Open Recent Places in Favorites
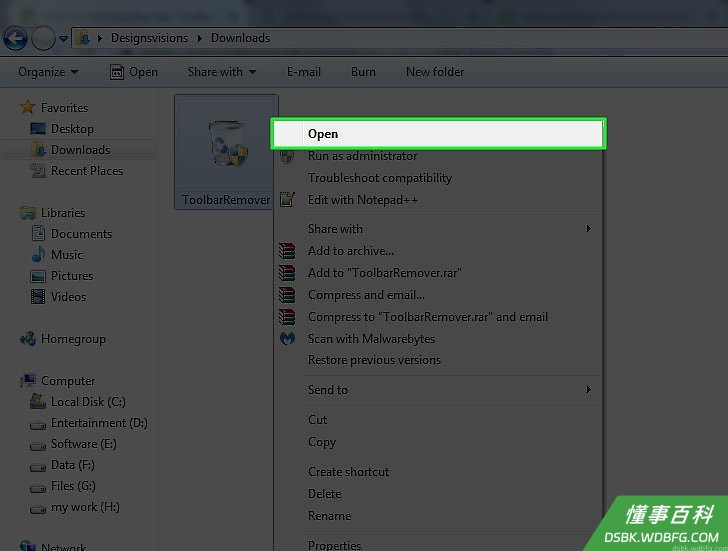The image size is (728, 551). point(86,171)
